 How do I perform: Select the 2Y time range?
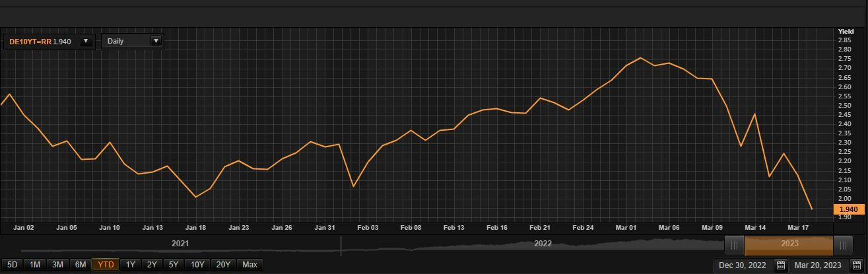[x=152, y=265]
